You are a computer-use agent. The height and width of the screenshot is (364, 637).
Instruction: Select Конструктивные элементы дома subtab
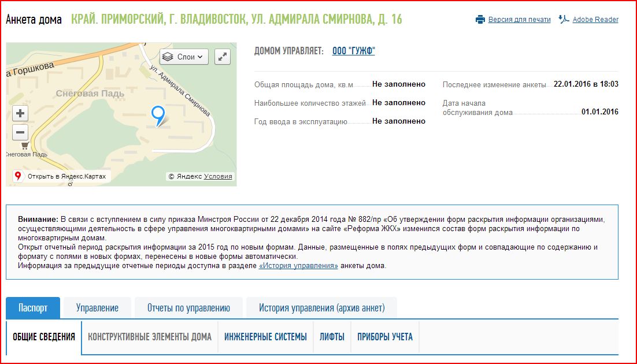coord(150,337)
